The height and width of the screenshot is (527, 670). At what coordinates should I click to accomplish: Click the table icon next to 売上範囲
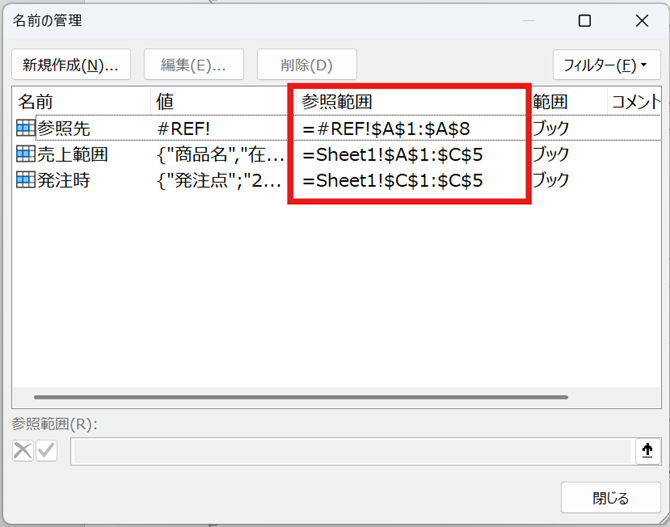click(26, 154)
